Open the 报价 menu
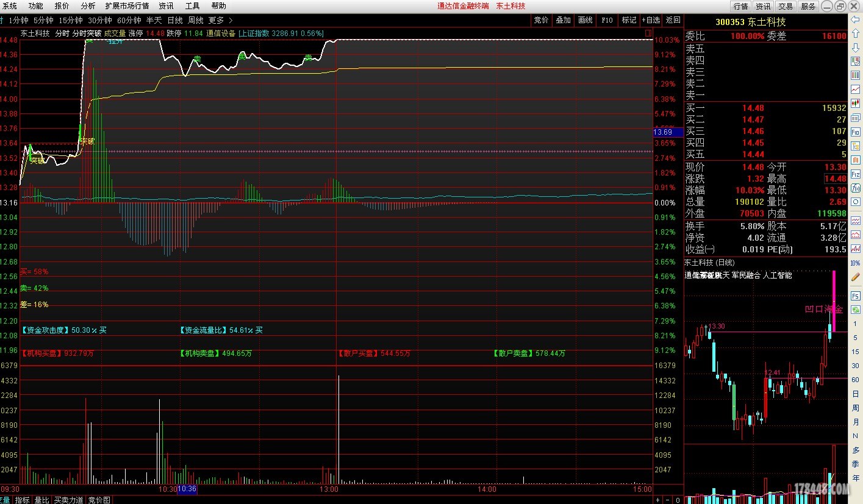Image resolution: width=863 pixels, height=504 pixels. 62,5
